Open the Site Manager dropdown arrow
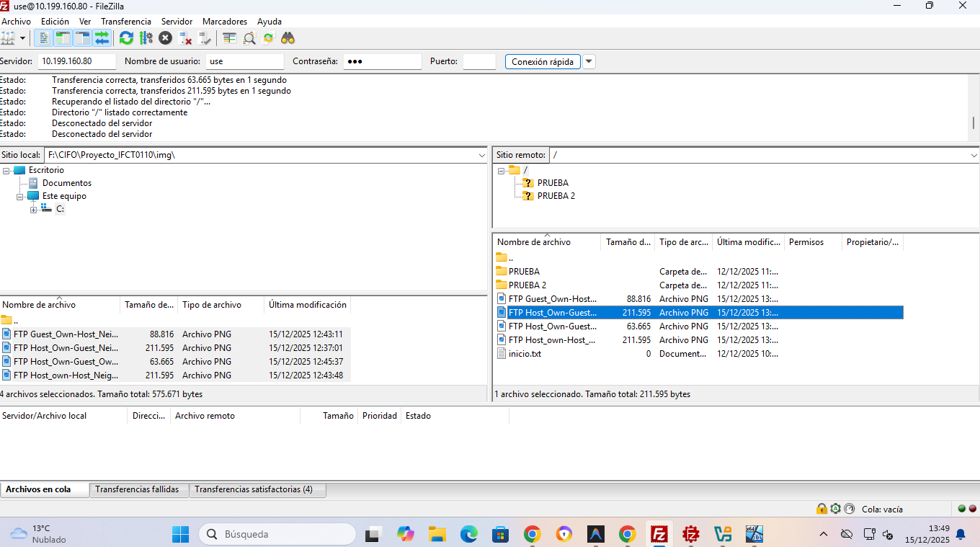Image resolution: width=980 pixels, height=547 pixels. pos(23,38)
